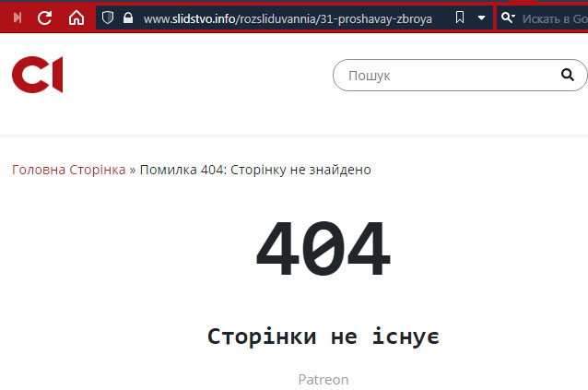Open the Patreon link
Viewport: 588px width, 390px height.
click(x=323, y=380)
